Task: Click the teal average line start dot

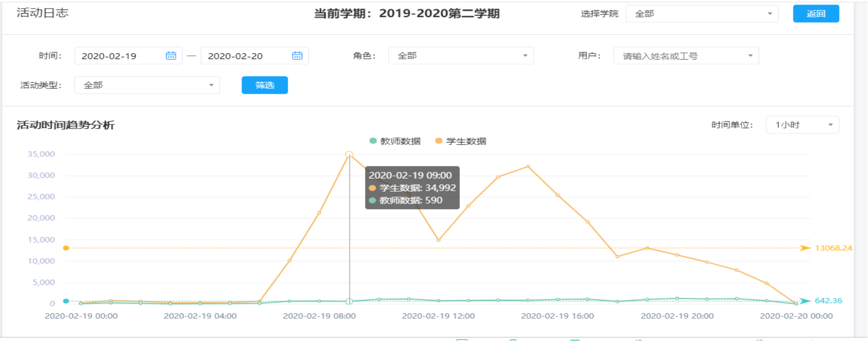Action: pyautogui.click(x=66, y=301)
